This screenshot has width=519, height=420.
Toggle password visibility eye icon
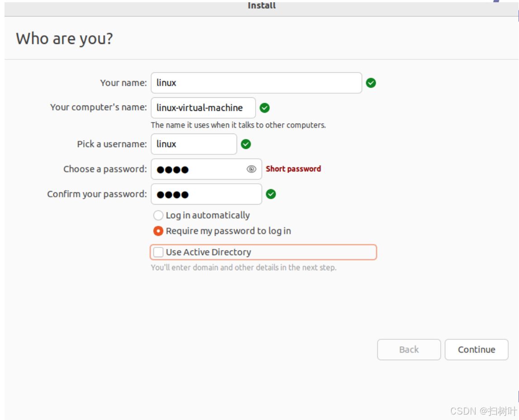[x=252, y=169]
